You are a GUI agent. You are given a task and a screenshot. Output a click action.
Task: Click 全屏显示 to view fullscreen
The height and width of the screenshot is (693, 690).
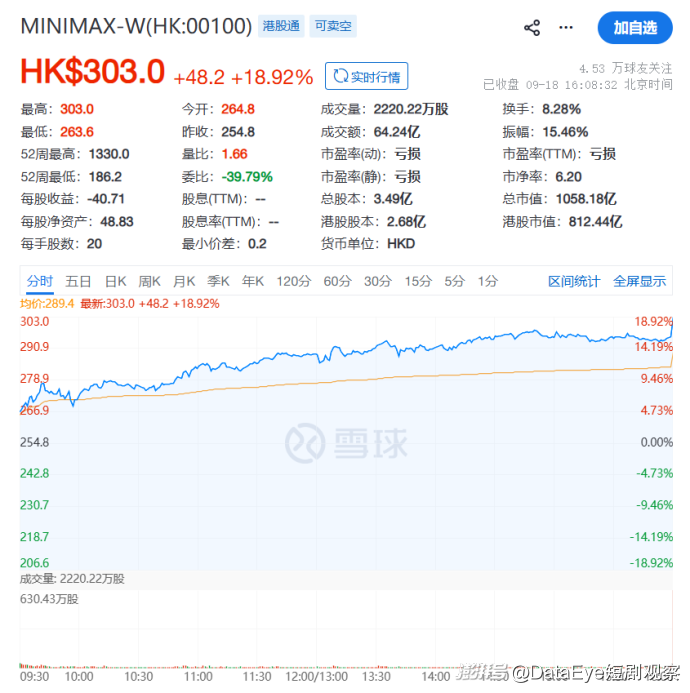click(639, 281)
